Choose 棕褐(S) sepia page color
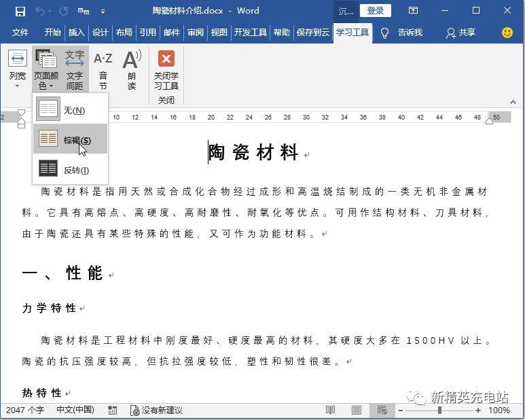The image size is (525, 420). pyautogui.click(x=70, y=139)
